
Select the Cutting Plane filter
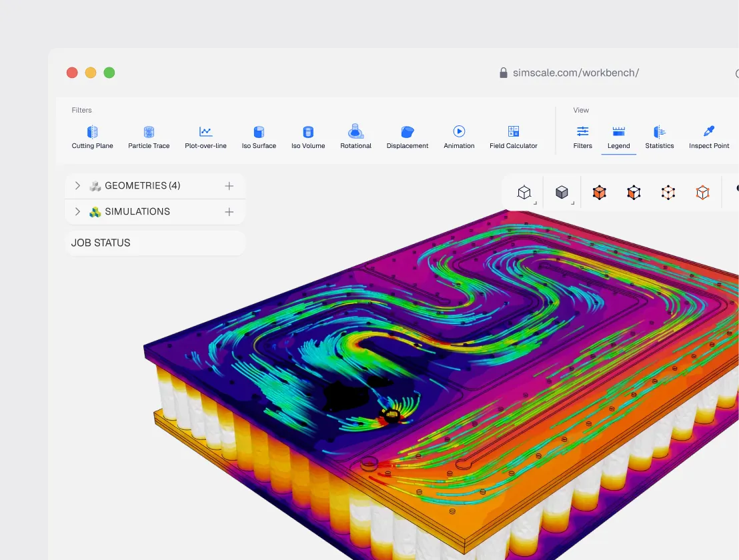(x=92, y=137)
